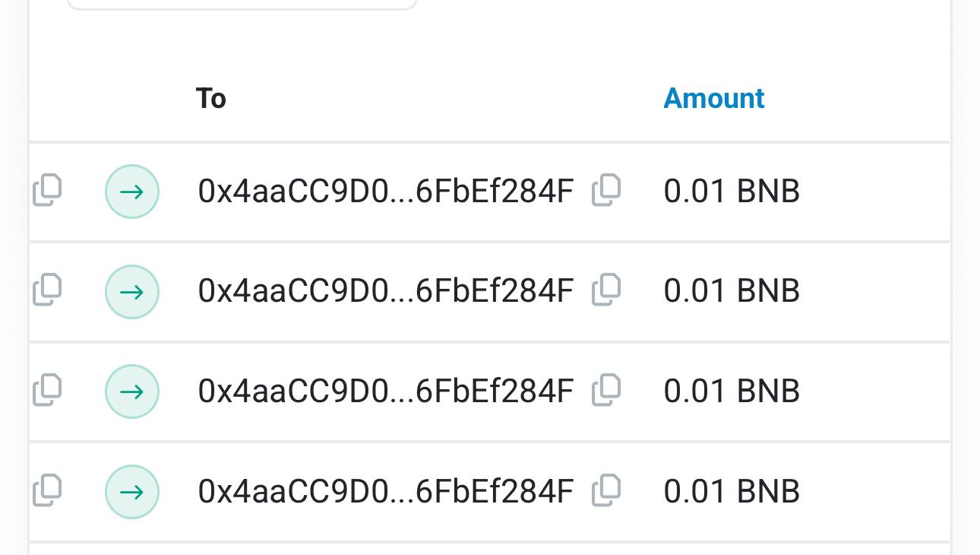This screenshot has width=980, height=555.
Task: Open address 0x4aaCC9D0...6FbEf284F in the first row
Action: pyautogui.click(x=385, y=191)
